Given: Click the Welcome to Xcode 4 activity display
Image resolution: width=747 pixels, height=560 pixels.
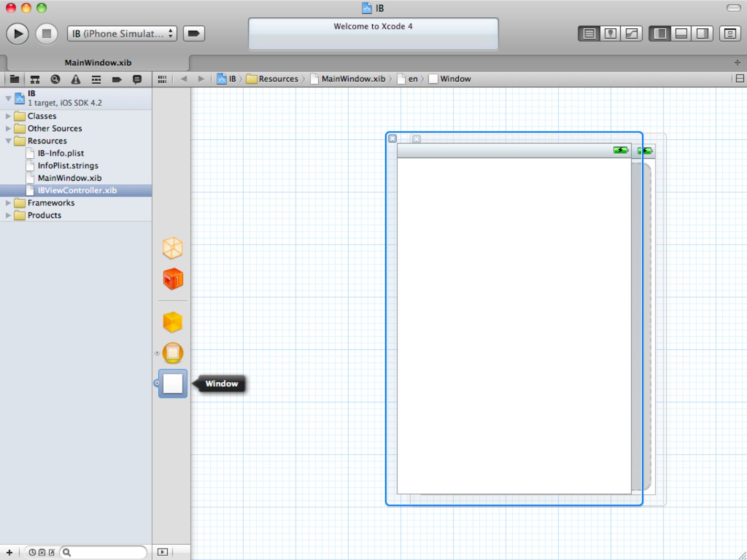Looking at the screenshot, I should coord(373,34).
